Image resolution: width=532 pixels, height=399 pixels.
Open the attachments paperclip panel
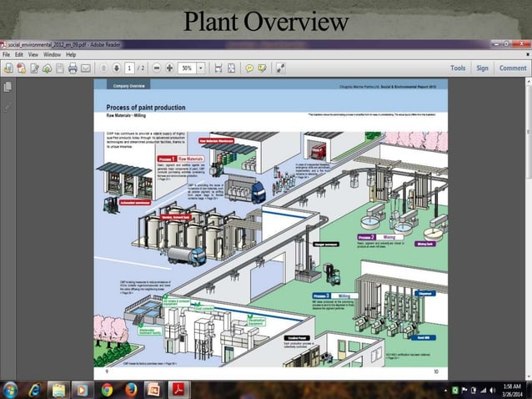(x=8, y=106)
